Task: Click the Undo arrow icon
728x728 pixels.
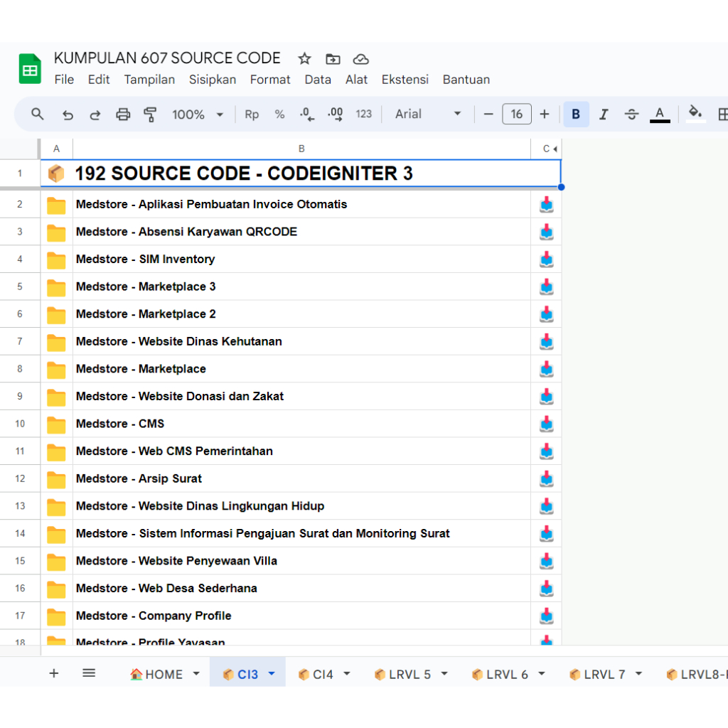Action: pyautogui.click(x=68, y=114)
